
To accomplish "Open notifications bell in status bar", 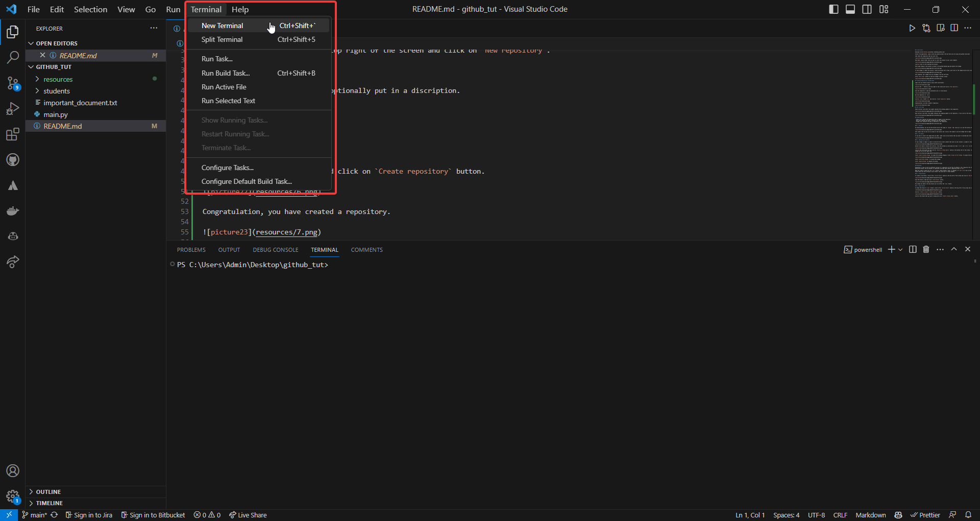I will 968,515.
